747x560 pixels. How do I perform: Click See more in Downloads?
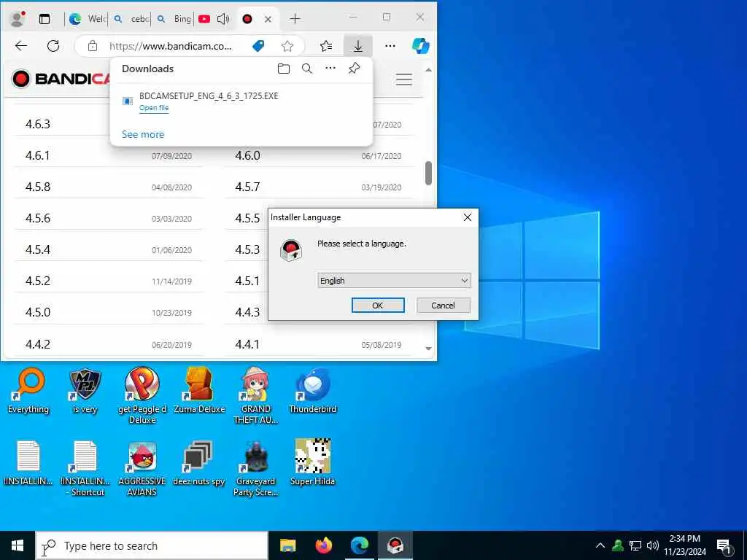[143, 135]
